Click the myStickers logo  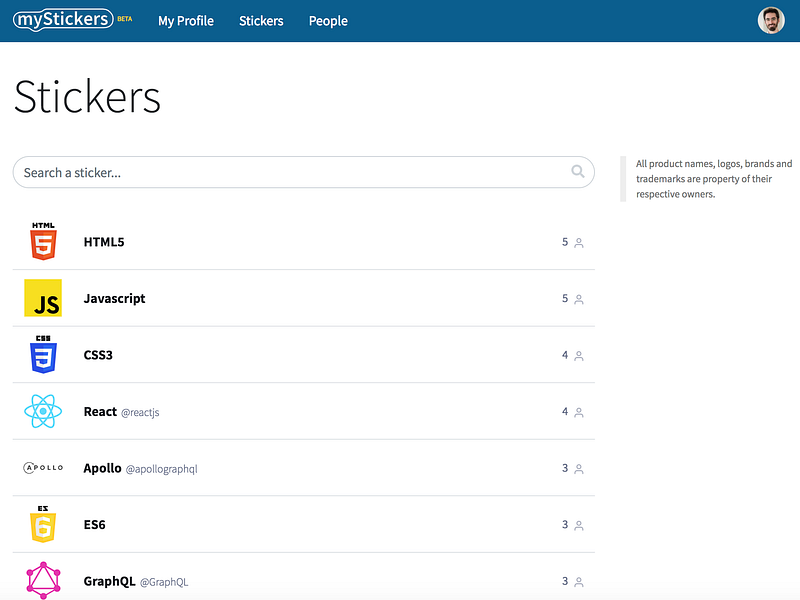(x=63, y=20)
